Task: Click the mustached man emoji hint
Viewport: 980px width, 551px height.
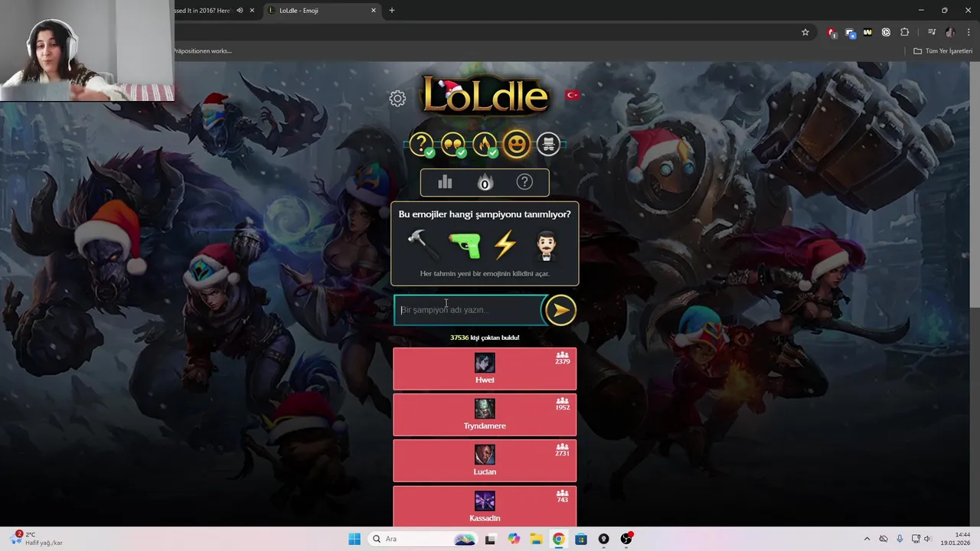Action: pos(547,245)
